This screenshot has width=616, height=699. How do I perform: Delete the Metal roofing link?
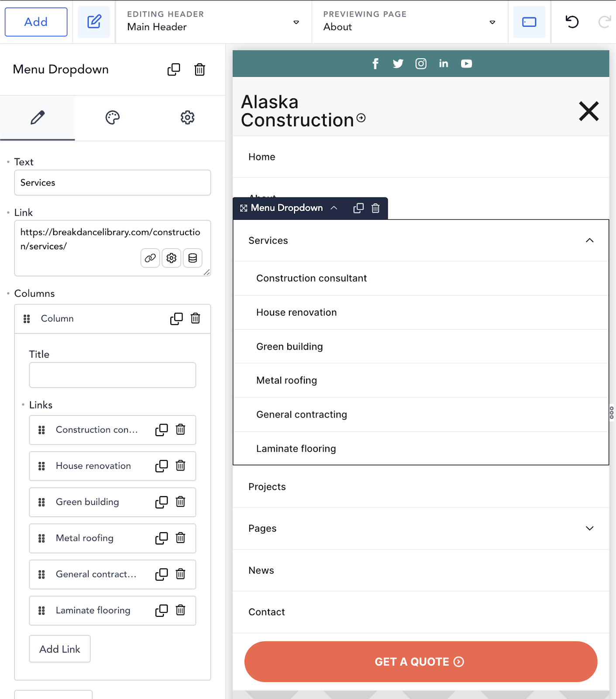pyautogui.click(x=181, y=538)
